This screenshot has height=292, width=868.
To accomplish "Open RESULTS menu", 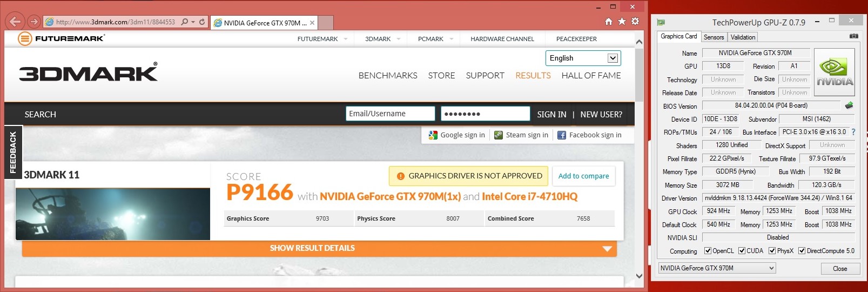I will (x=533, y=76).
